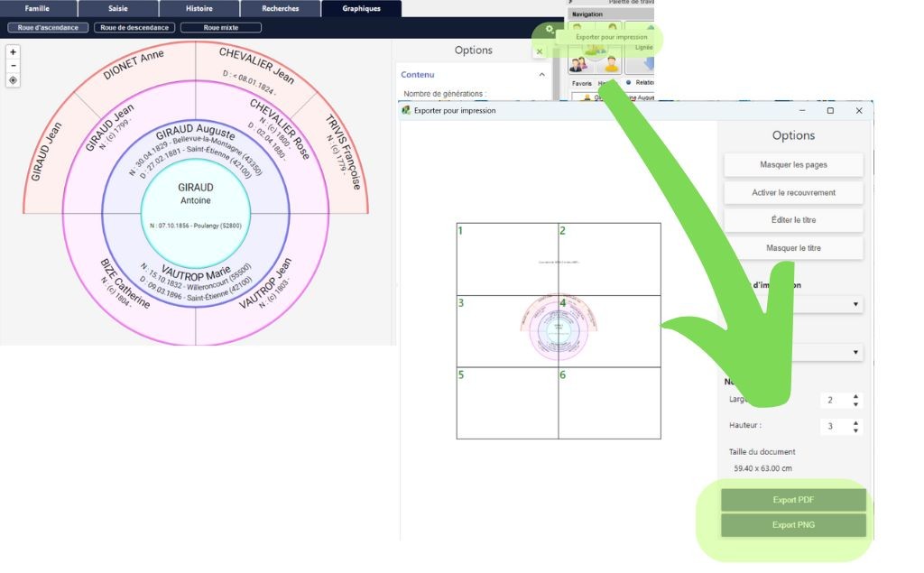This screenshot has width=924, height=573.
Task: Click the DIONET Anne wheel segment
Action: pyautogui.click(x=134, y=64)
